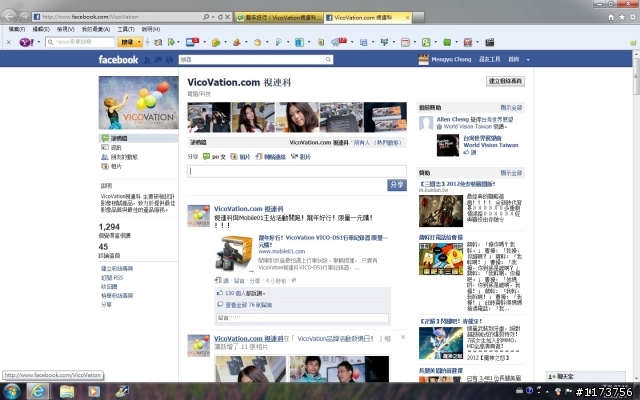The image size is (640, 400).
Task: Click the magnifier icon in Facebook search box
Action: [328, 60]
